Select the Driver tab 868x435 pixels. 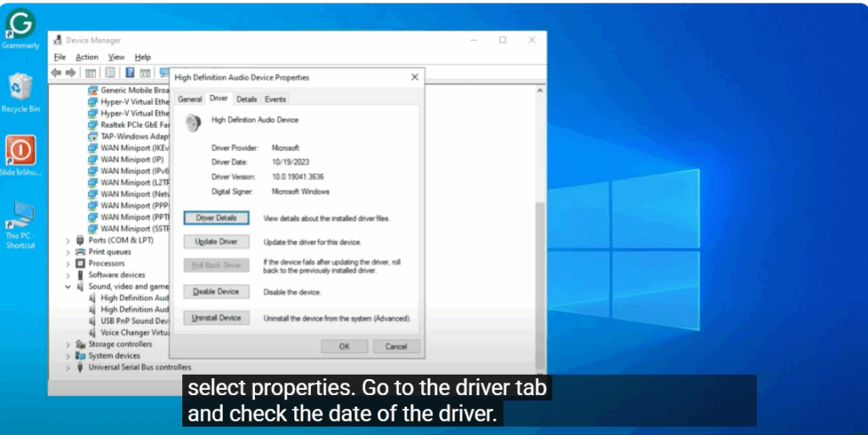point(219,98)
